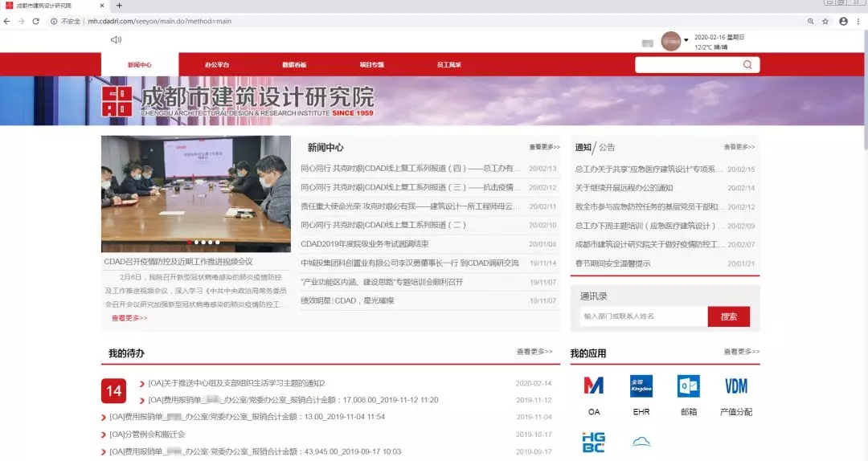Screen dimensions: 868x461
Task: Open the 春节期间安全温馨提示 notice
Action: 612,263
